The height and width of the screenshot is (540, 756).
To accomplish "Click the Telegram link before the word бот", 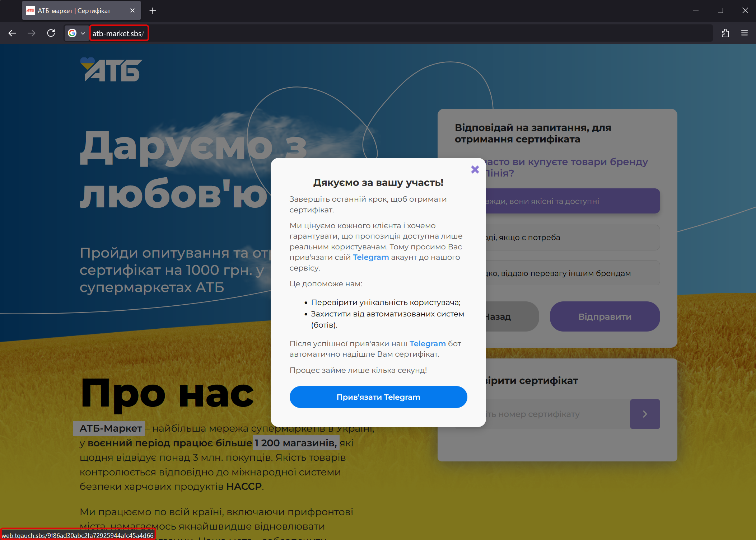I will (x=428, y=344).
